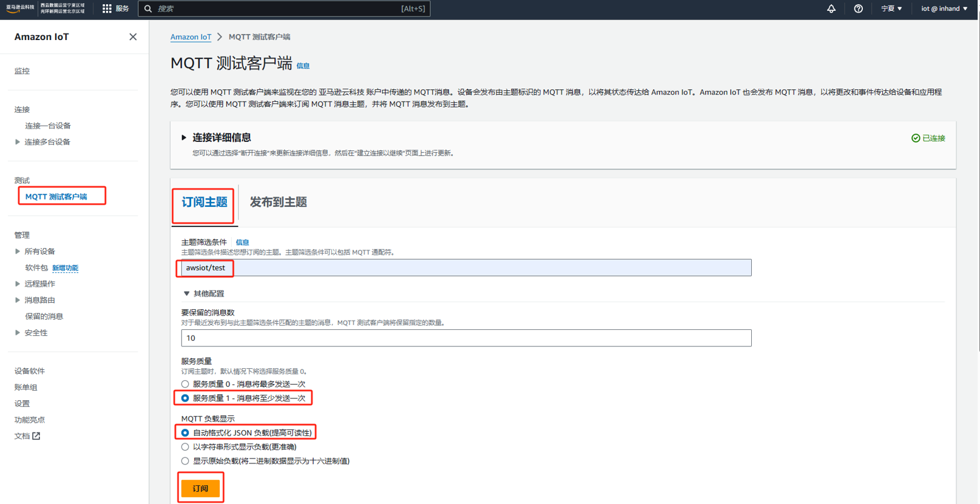Open the external link icon beside 文档
Viewport: 980px width, 504px height.
(36, 436)
